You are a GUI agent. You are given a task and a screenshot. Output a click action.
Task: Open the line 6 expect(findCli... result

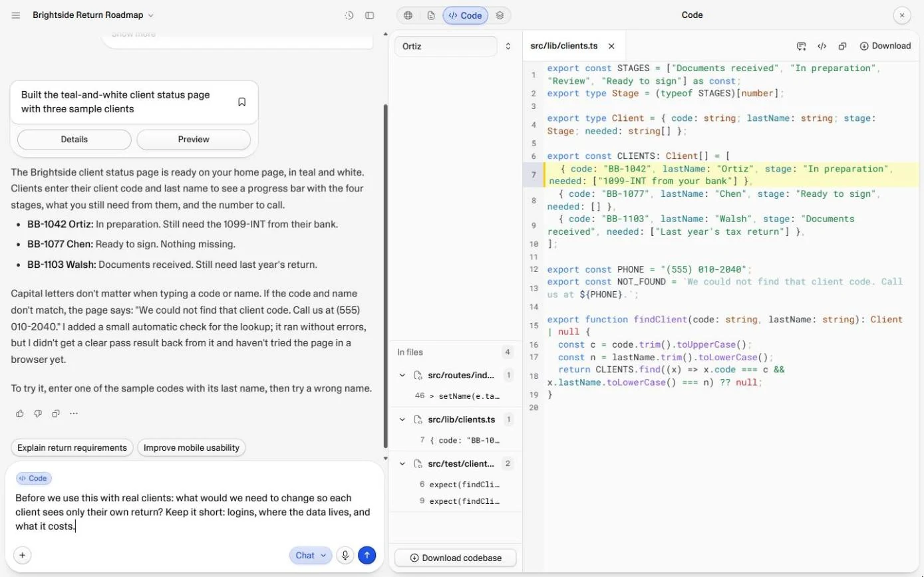(456, 485)
